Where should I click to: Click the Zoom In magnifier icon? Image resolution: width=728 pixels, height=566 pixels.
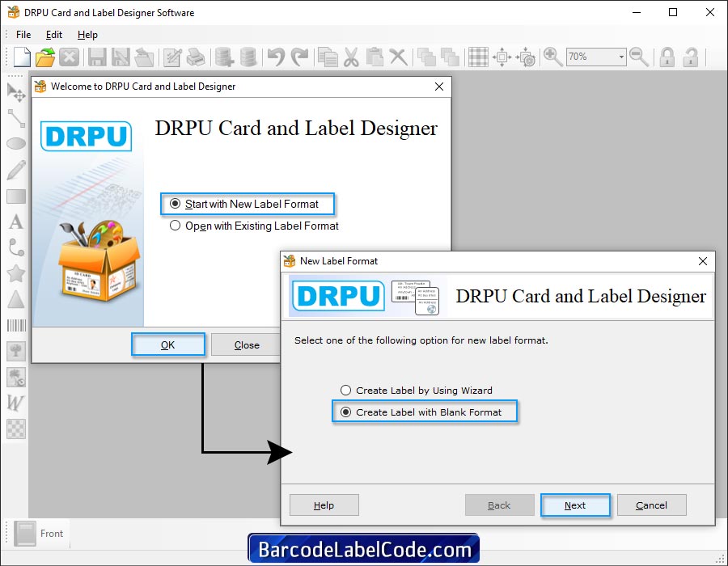click(552, 57)
